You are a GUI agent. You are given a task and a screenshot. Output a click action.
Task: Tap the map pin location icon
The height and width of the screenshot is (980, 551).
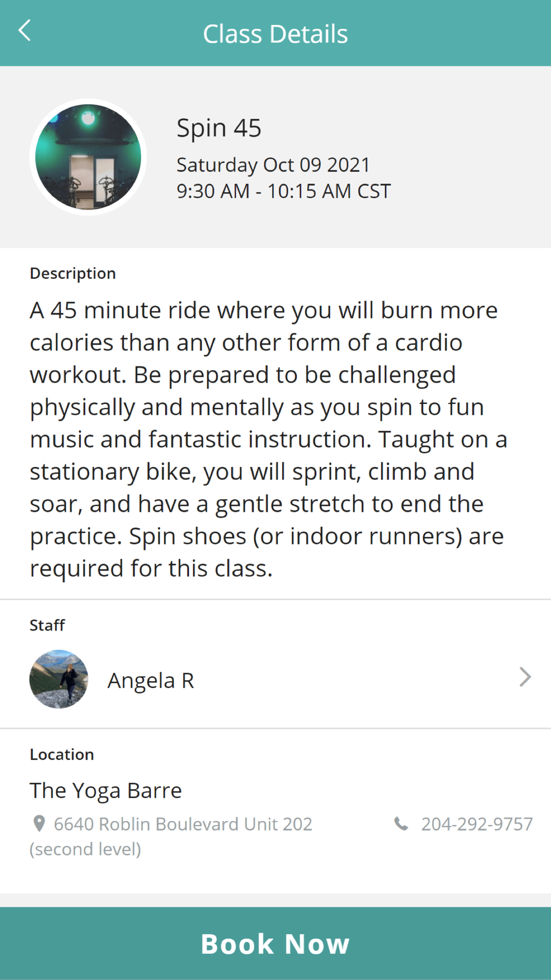click(39, 823)
